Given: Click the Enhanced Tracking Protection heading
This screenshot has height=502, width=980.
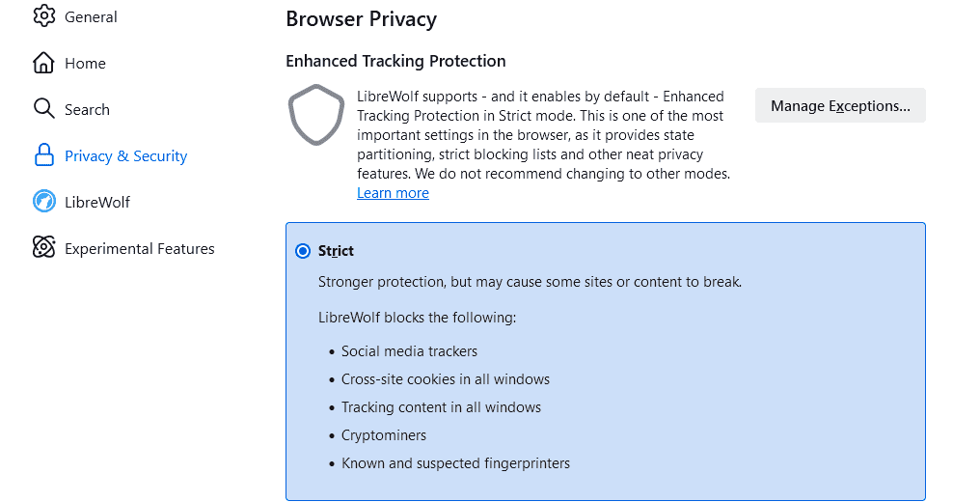Looking at the screenshot, I should (395, 61).
